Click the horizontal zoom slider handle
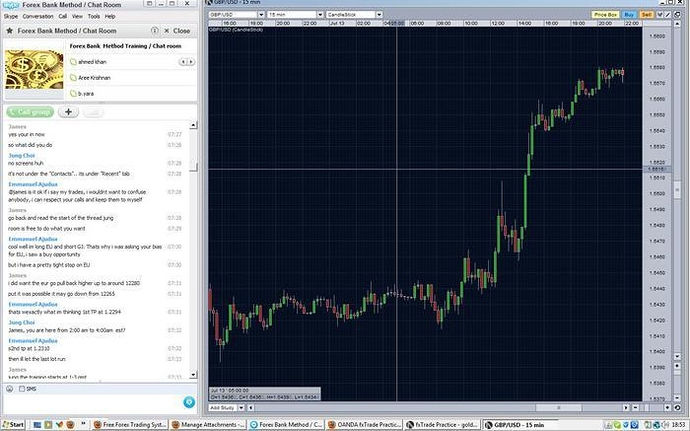The height and width of the screenshot is (431, 690). (646, 408)
